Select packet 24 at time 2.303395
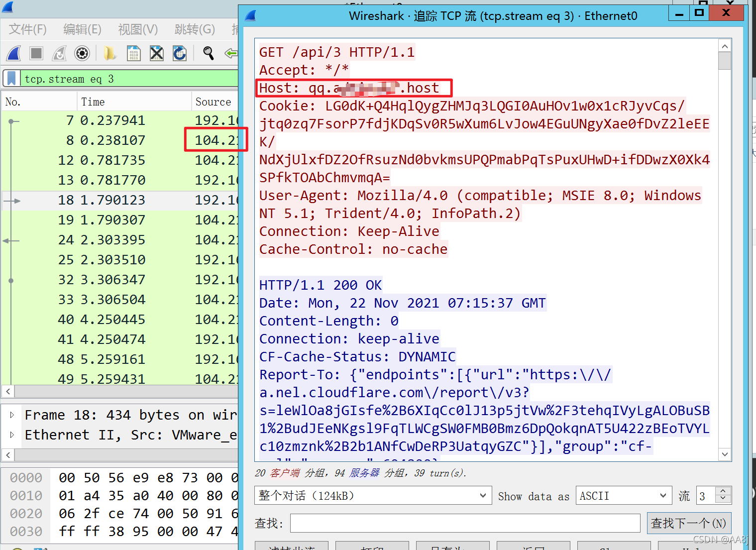 point(120,240)
